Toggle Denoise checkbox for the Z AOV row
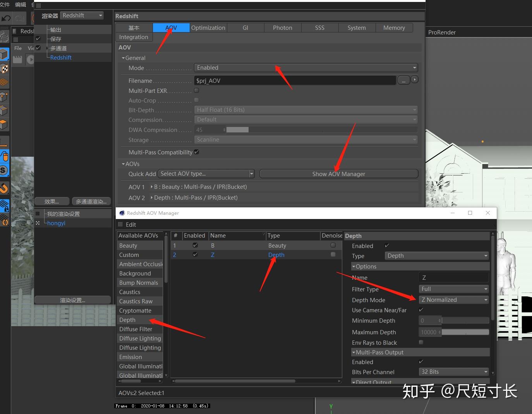 click(333, 255)
